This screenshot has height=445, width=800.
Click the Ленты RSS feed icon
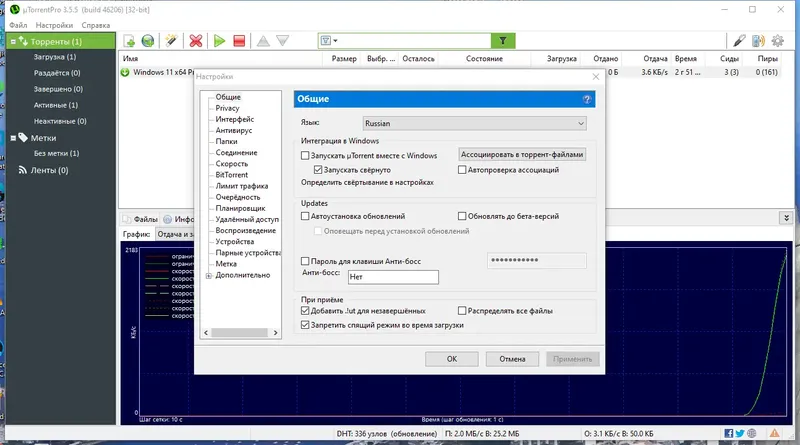pyautogui.click(x=22, y=170)
